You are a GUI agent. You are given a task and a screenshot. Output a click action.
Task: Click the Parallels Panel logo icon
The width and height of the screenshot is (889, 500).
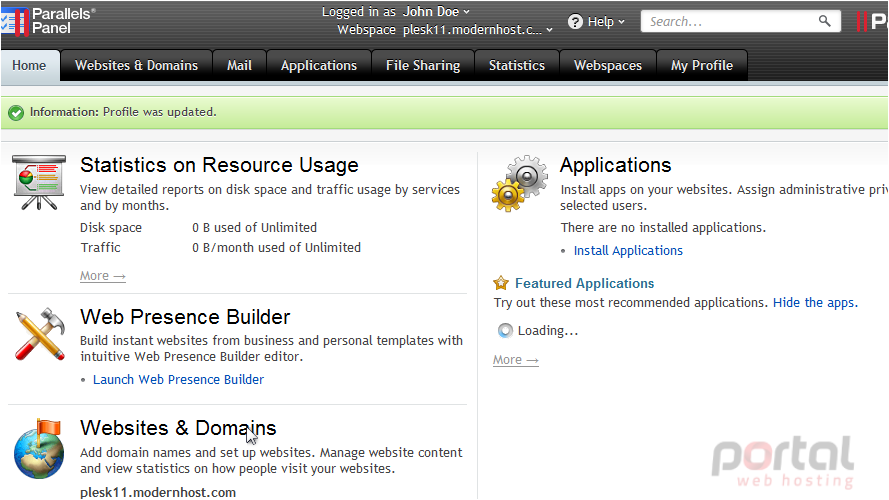pos(15,22)
